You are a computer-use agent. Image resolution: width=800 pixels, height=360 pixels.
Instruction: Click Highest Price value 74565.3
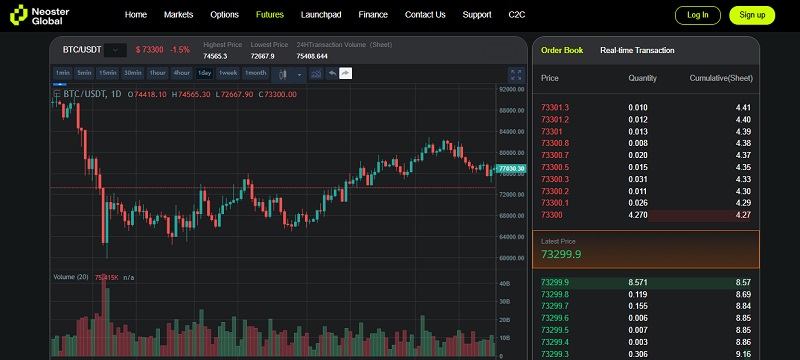tap(215, 57)
